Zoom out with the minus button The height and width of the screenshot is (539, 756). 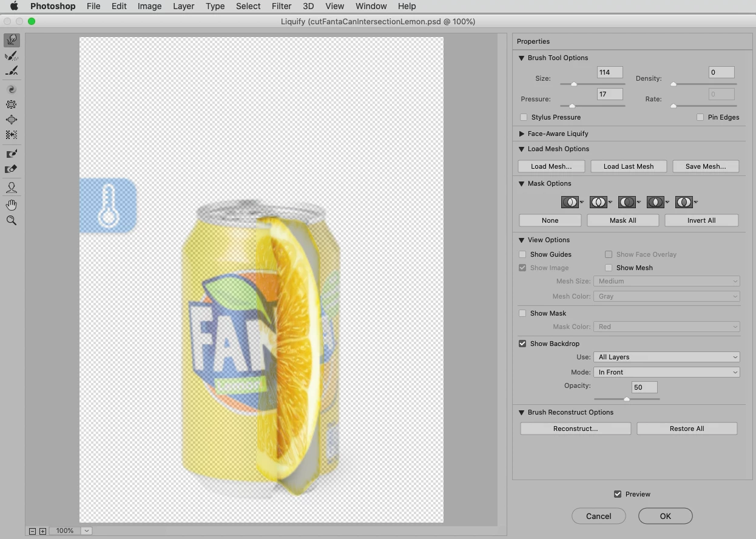pyautogui.click(x=33, y=531)
